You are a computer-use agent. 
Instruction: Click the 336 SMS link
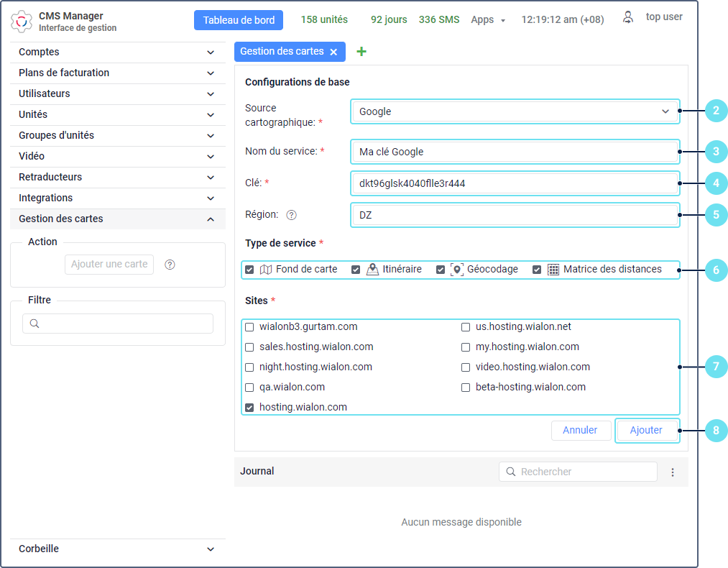(439, 20)
